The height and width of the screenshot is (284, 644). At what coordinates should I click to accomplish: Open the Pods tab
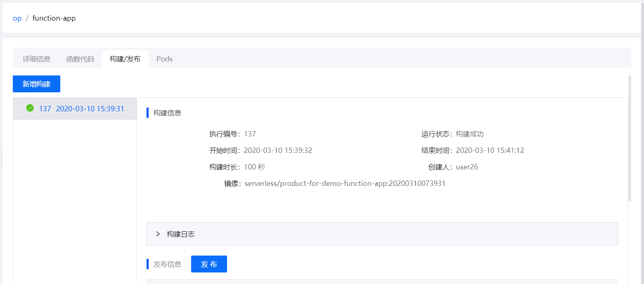click(x=164, y=59)
